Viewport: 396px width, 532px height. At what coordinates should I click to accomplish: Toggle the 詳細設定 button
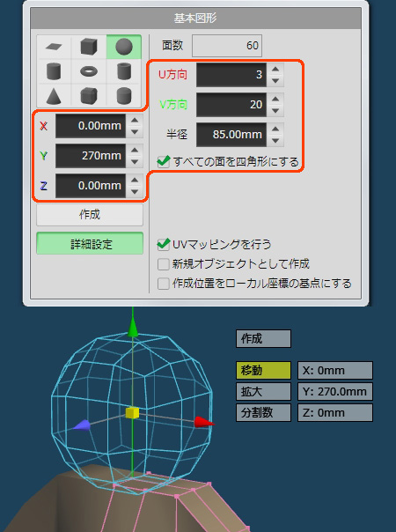pyautogui.click(x=90, y=244)
